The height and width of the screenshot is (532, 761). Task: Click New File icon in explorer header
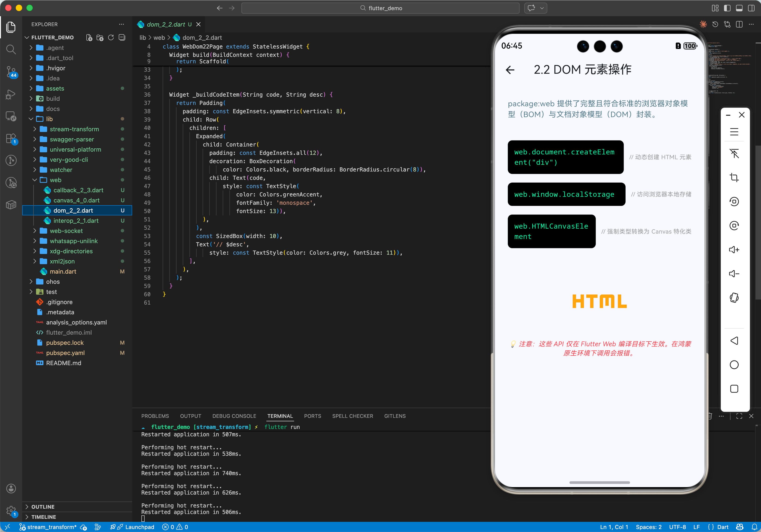click(x=89, y=37)
